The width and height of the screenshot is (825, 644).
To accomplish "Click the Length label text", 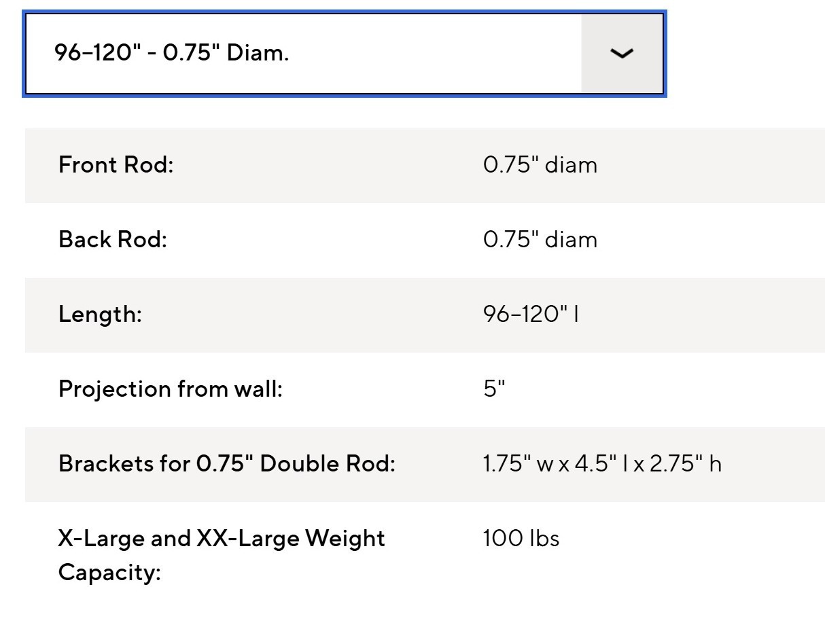I will tap(101, 315).
